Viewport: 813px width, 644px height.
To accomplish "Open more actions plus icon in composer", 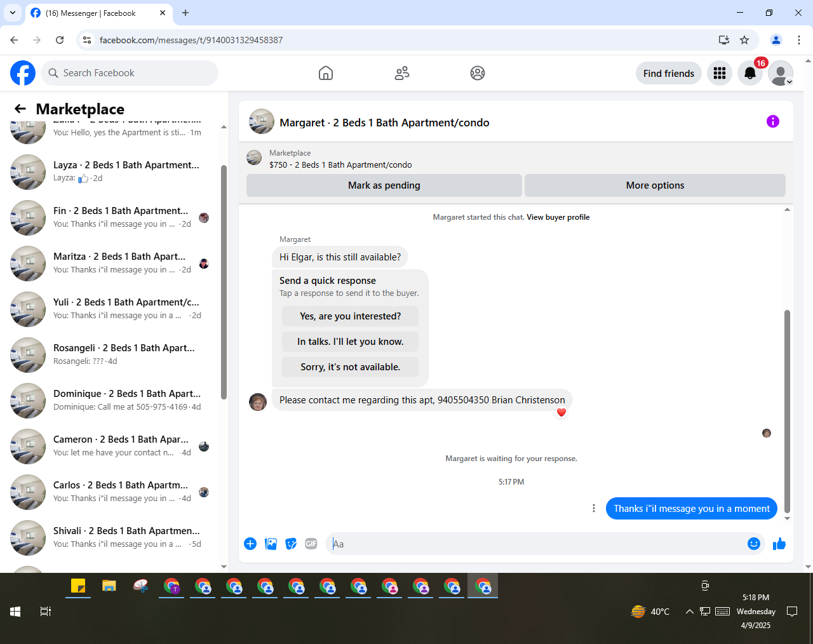I will pos(250,544).
